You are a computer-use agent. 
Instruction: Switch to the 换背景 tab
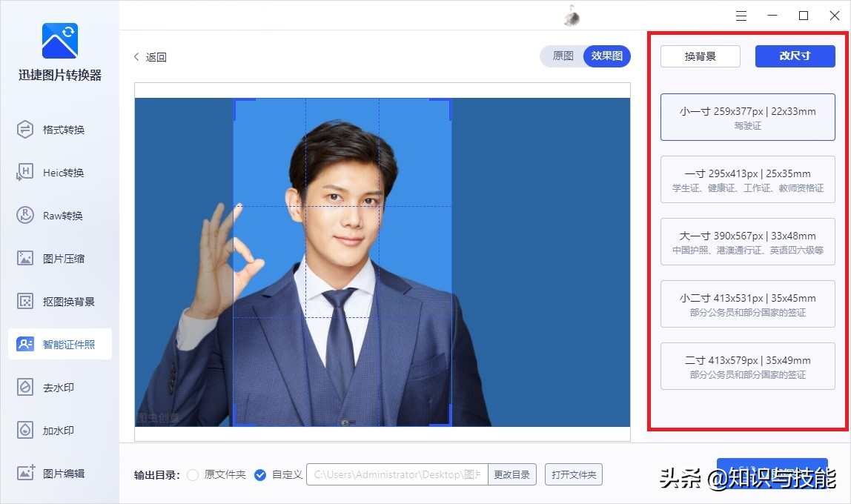click(700, 56)
